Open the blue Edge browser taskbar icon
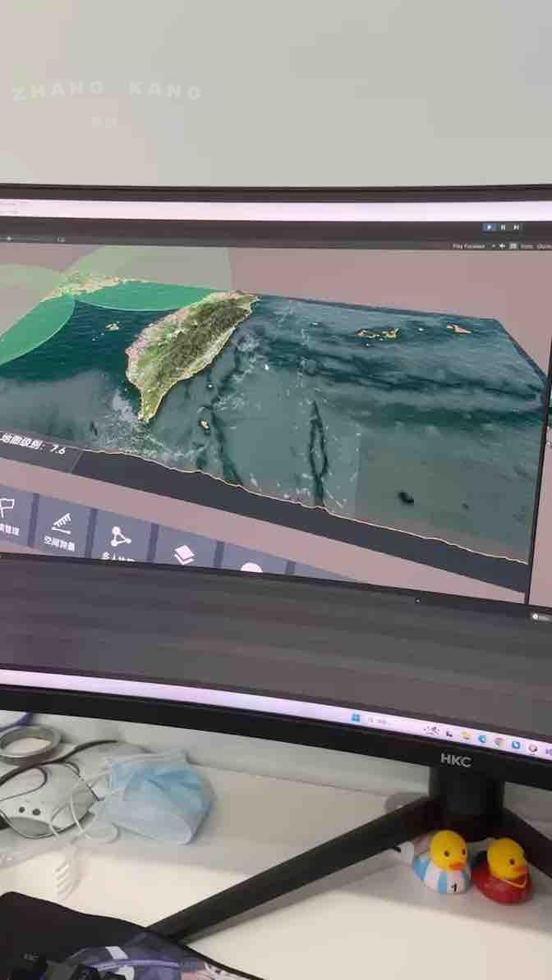This screenshot has height=980, width=552. [x=482, y=738]
